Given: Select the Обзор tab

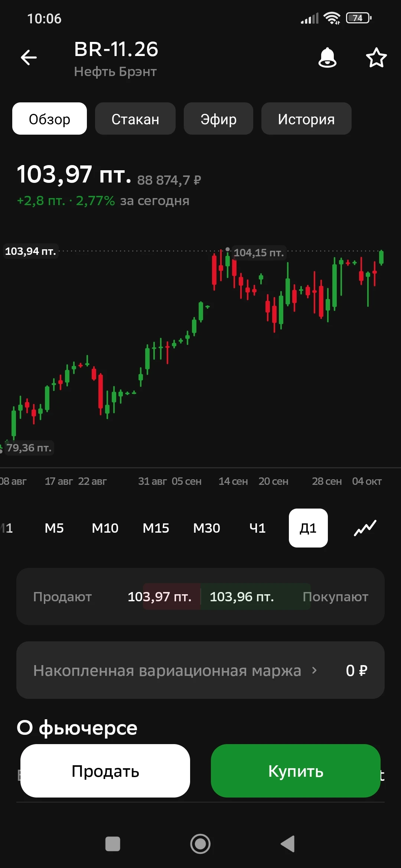Looking at the screenshot, I should (x=49, y=119).
